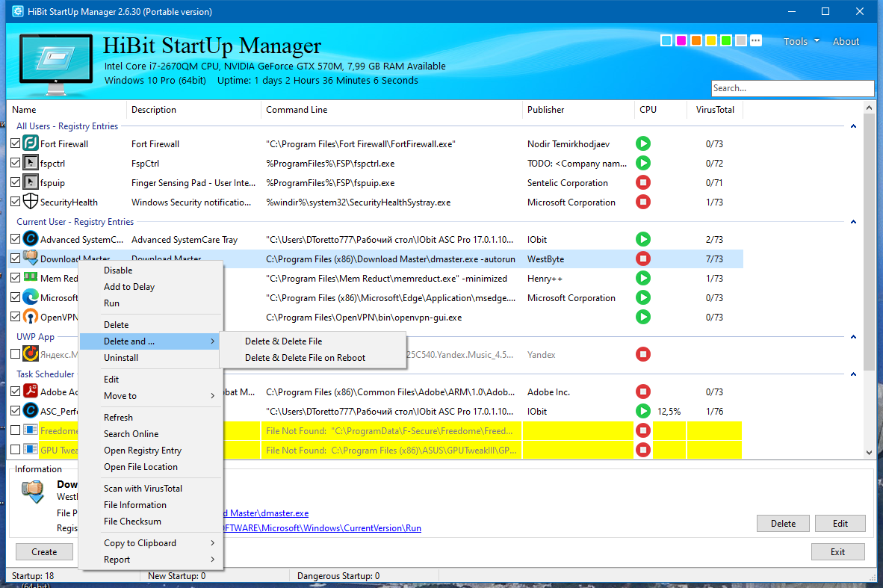The width and height of the screenshot is (883, 588).
Task: Collapse the UWP App group
Action: pos(853,337)
